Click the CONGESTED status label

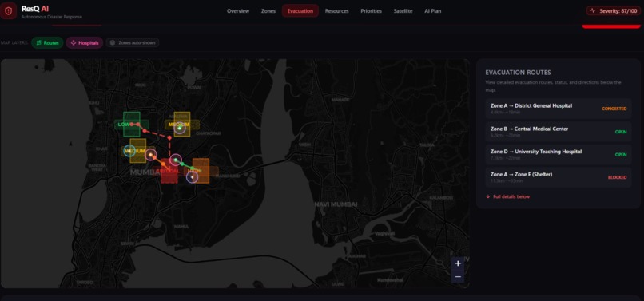pos(614,109)
